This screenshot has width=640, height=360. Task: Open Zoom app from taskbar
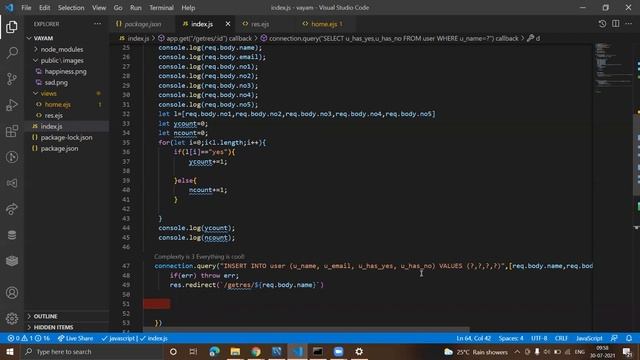coord(338,352)
